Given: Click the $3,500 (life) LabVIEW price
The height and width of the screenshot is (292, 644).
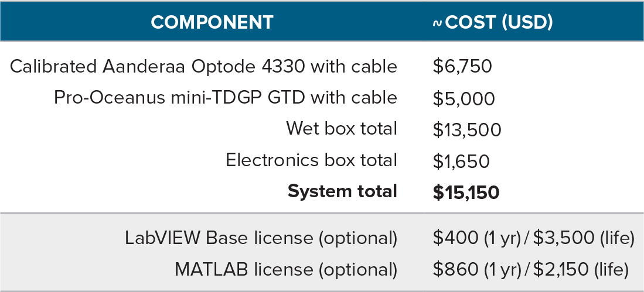Looking at the screenshot, I should click(584, 239).
